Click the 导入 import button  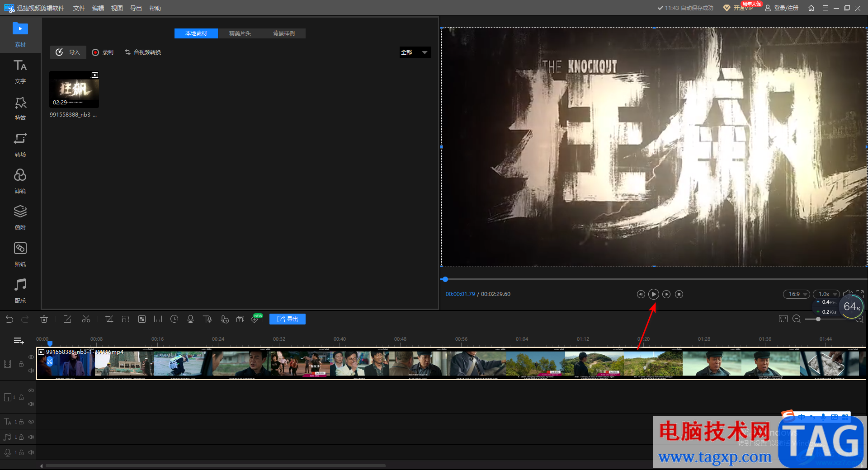(x=68, y=52)
